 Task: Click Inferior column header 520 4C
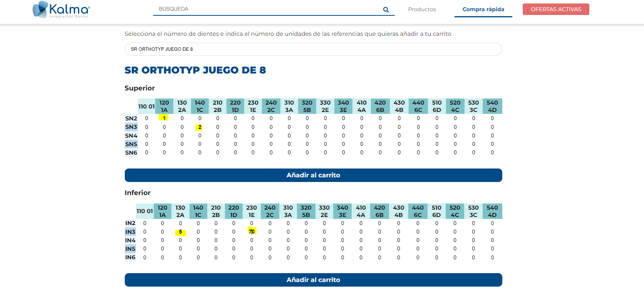pos(455,211)
